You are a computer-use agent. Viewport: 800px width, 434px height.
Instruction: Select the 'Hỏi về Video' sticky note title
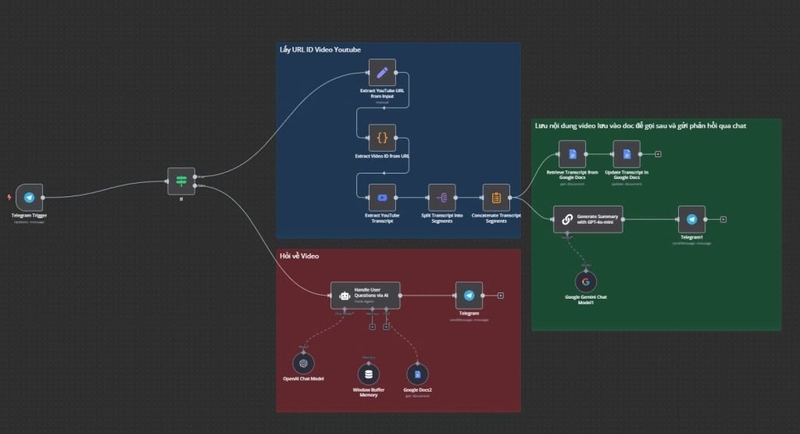(299, 256)
